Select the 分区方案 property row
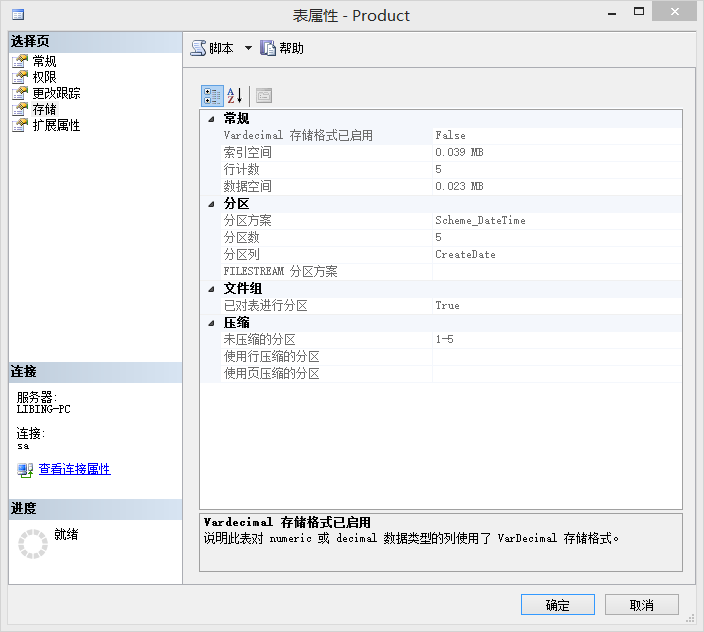The width and height of the screenshot is (704, 632). coord(441,221)
